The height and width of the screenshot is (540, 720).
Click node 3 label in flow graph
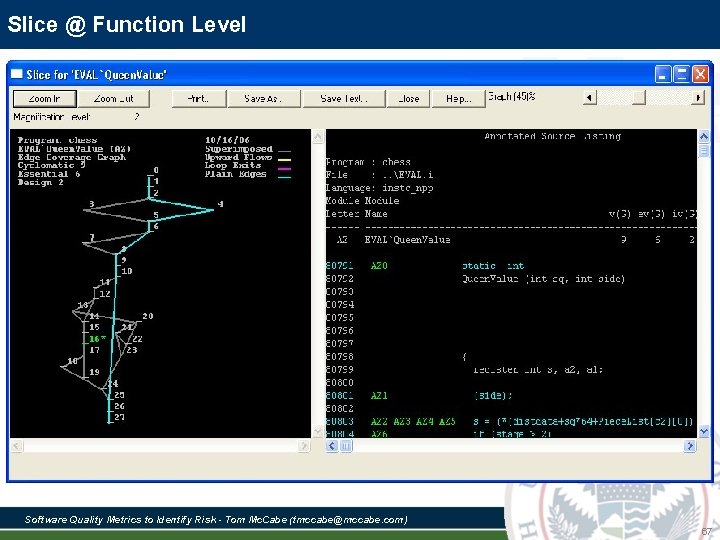pyautogui.click(x=92, y=204)
